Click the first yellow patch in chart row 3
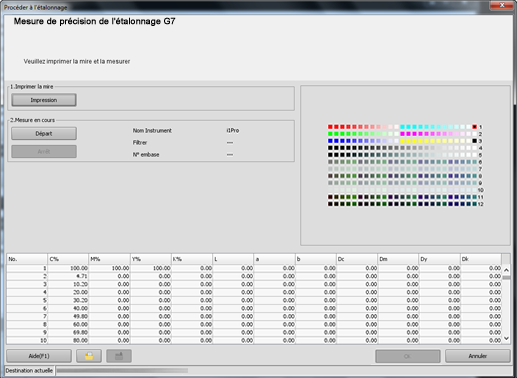The image size is (517, 378). point(403,141)
